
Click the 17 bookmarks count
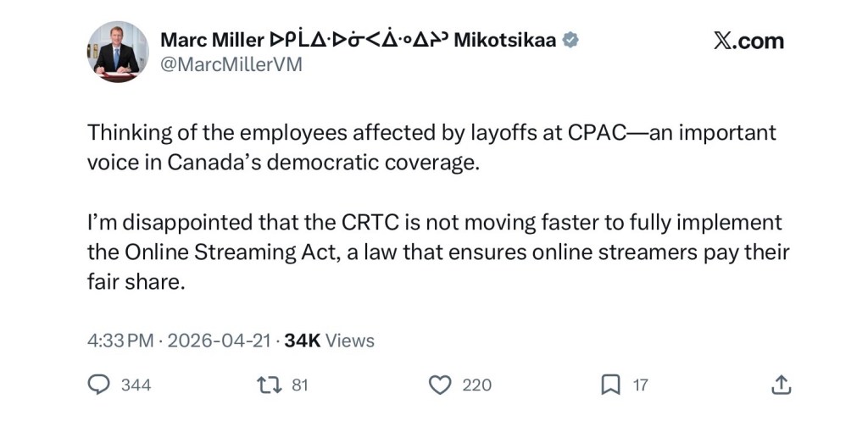[641, 385]
